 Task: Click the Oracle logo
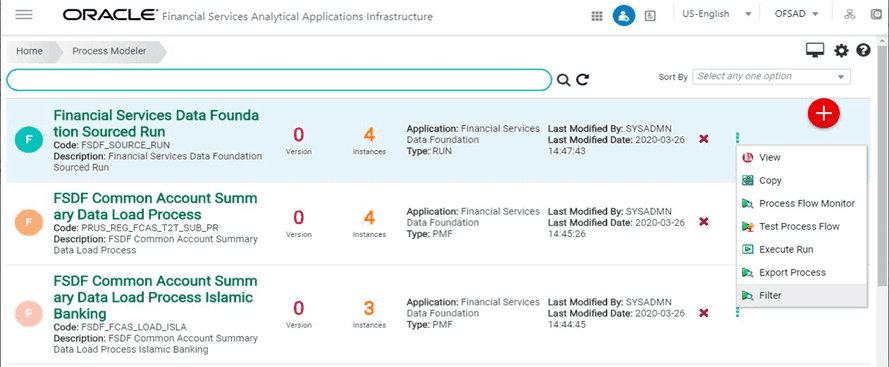click(x=111, y=15)
